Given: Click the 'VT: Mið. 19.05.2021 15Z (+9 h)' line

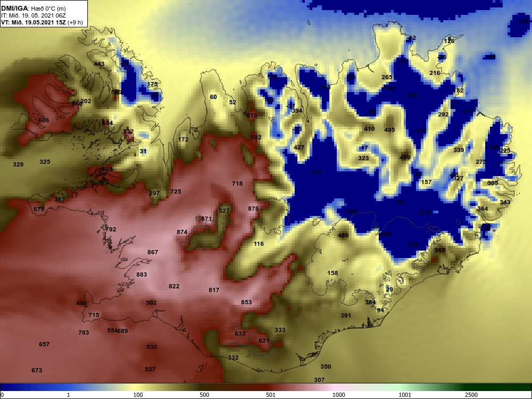Looking at the screenshot, I should click(x=41, y=22).
